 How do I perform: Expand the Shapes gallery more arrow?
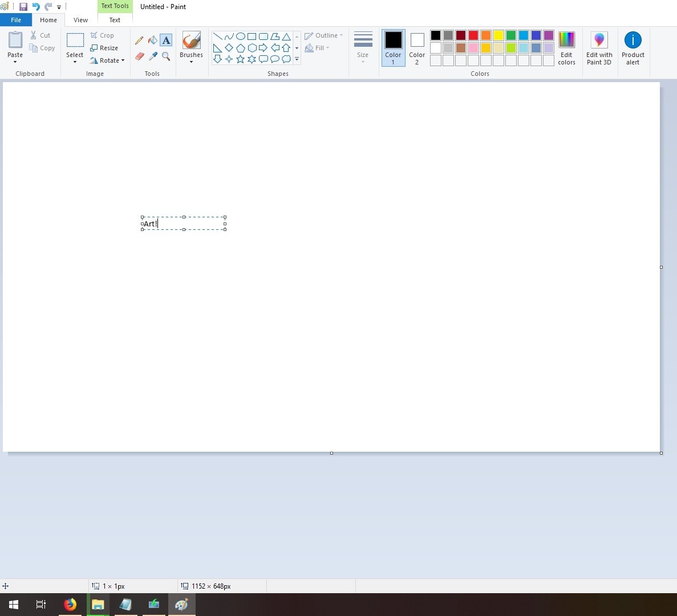pyautogui.click(x=297, y=59)
